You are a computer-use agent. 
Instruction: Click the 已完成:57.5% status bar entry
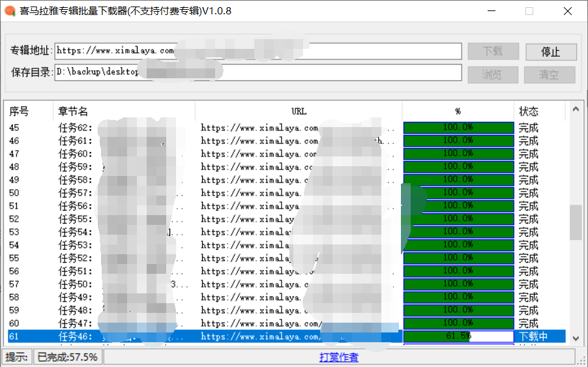click(x=68, y=357)
